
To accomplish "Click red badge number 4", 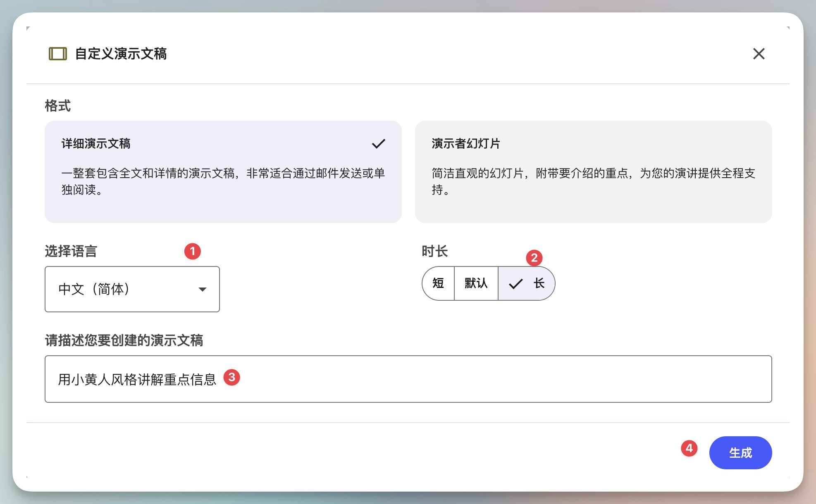I will pos(689,448).
